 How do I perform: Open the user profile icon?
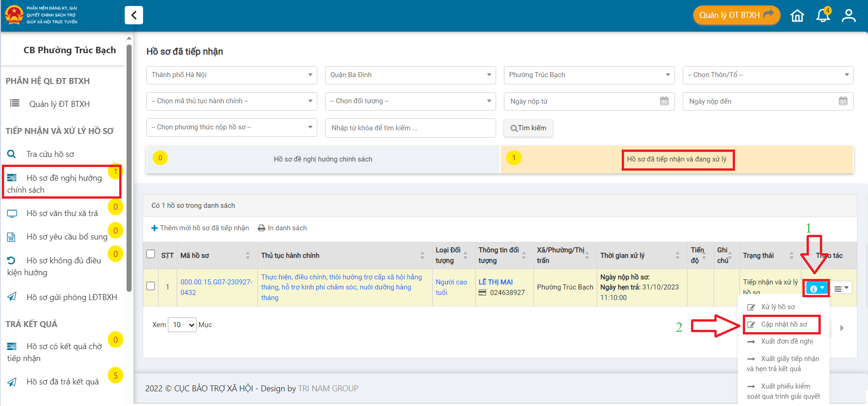pos(848,16)
